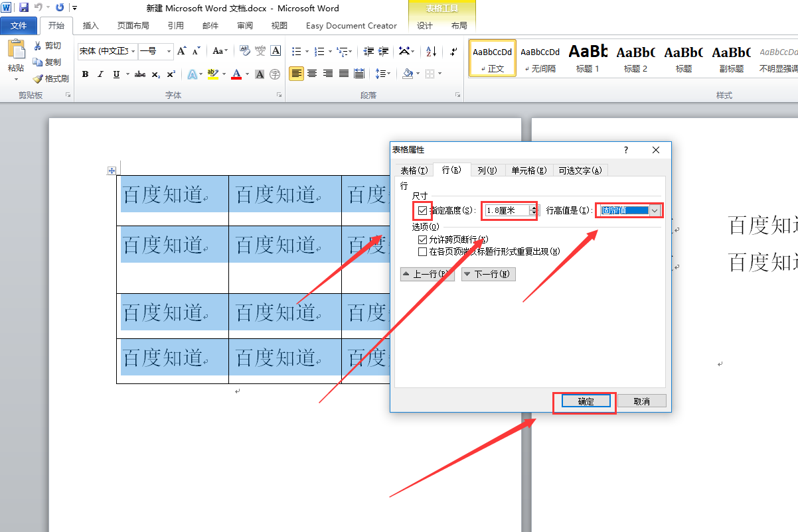Open the underline style dropdown arrow

pyautogui.click(x=127, y=74)
